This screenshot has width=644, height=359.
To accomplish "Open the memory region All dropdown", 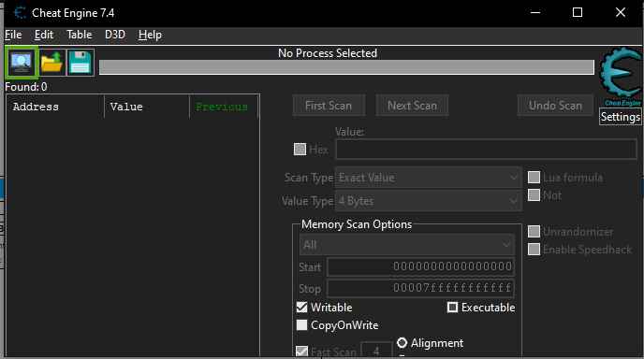I will tap(407, 245).
